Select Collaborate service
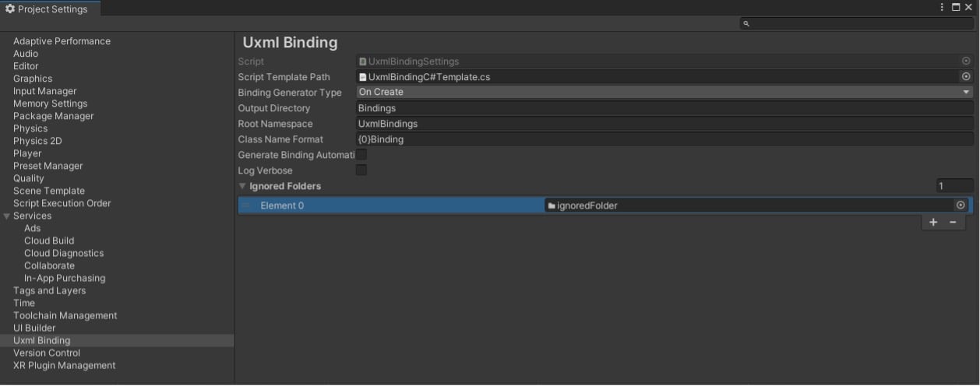Viewport: 980px width, 386px height. (49, 265)
